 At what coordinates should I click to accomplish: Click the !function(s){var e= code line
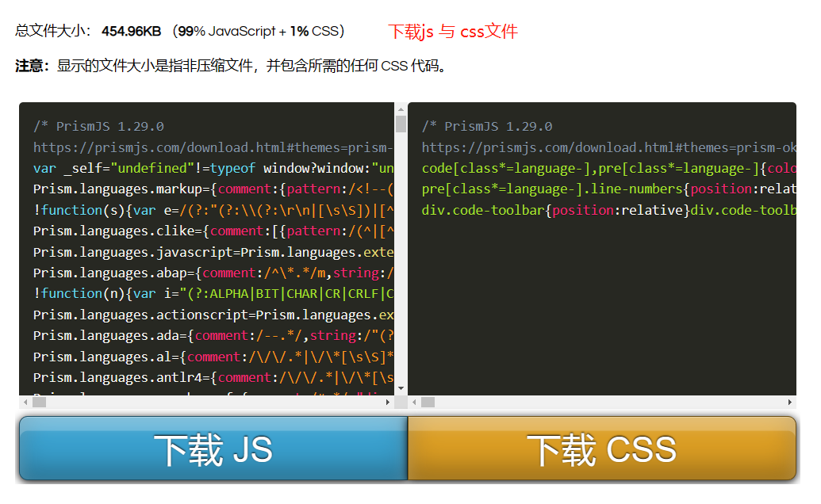tap(213, 210)
